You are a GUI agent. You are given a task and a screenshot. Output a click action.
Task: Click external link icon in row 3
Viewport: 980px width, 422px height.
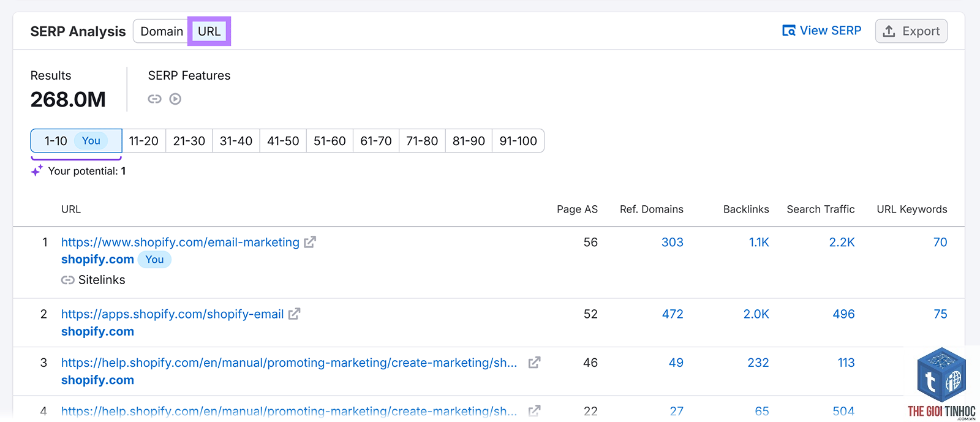535,362
